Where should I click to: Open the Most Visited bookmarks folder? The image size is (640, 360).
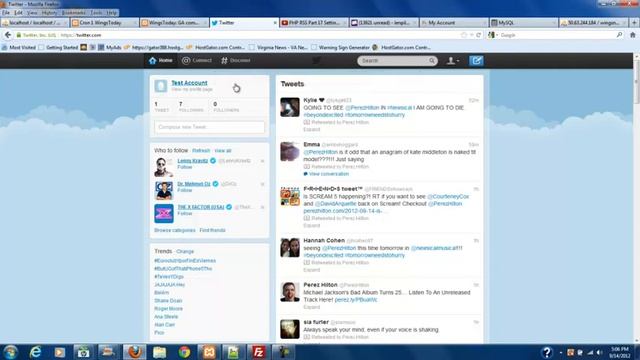pyautogui.click(x=19, y=47)
